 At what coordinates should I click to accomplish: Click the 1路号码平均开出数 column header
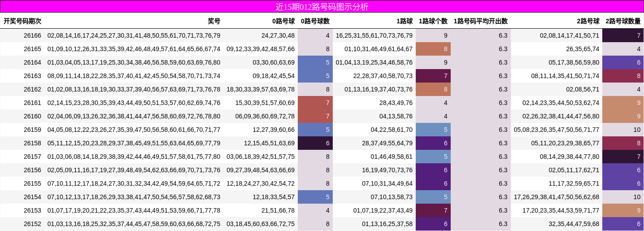(x=481, y=21)
